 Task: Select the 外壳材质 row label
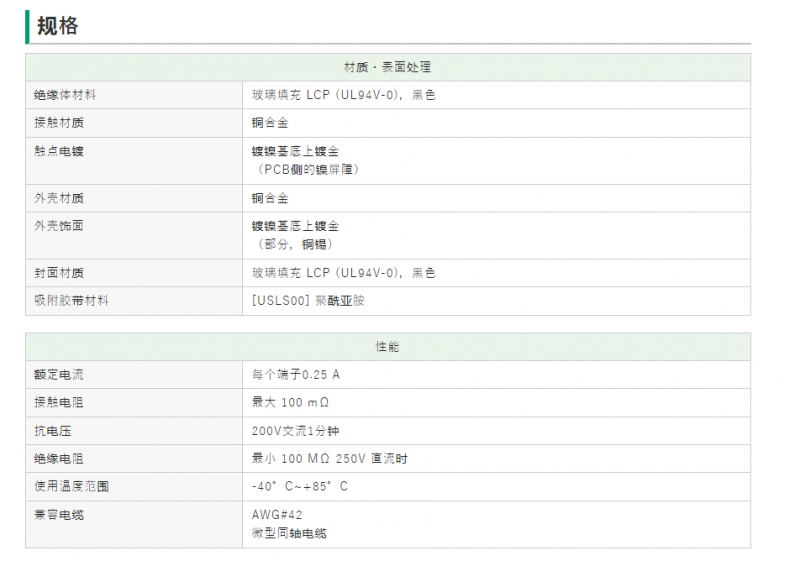59,198
